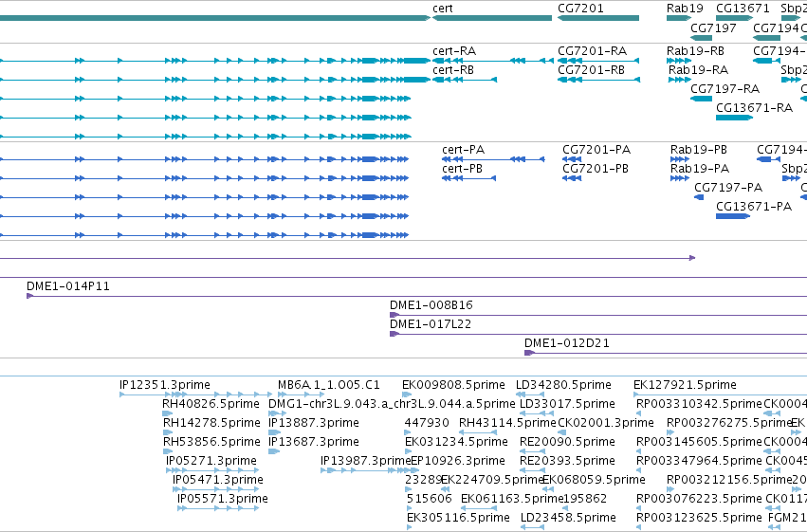807x532 pixels.
Task: Select the 195862 feature label
Action: pyautogui.click(x=585, y=499)
